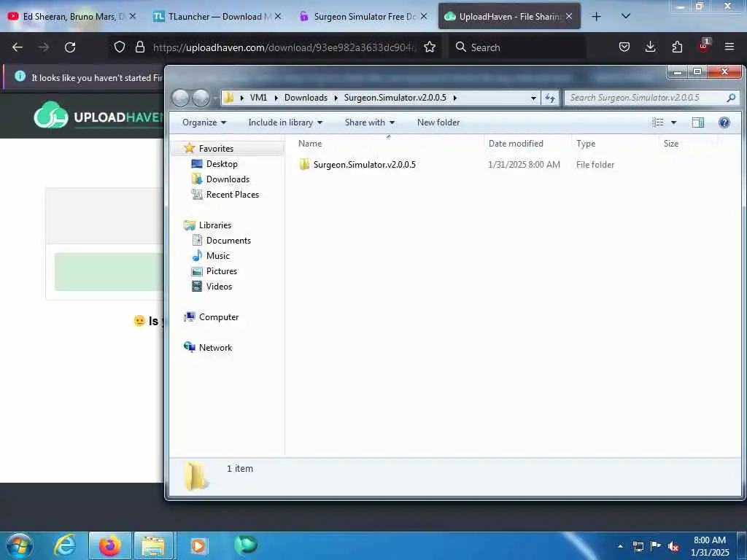Viewport: 747px width, 560px height.
Task: Select Downloads in the breadcrumb path
Action: [x=306, y=98]
